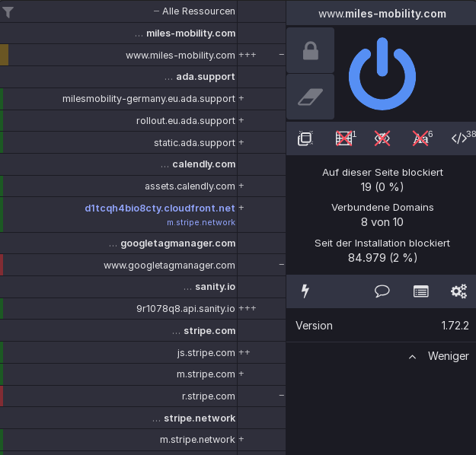Screen dimensions: 476x455
Task: Click the Verbundene Domains label
Action: tap(382, 208)
